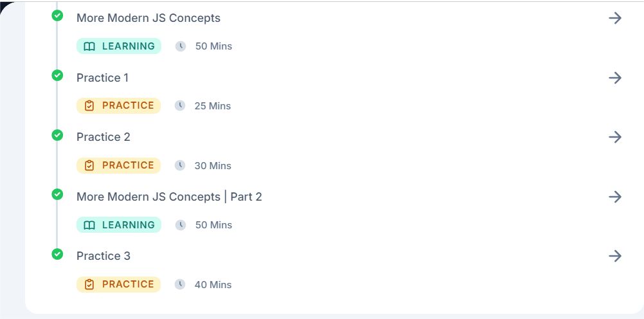
Task: Click the clock icon beside 40 Mins
Action: click(180, 284)
